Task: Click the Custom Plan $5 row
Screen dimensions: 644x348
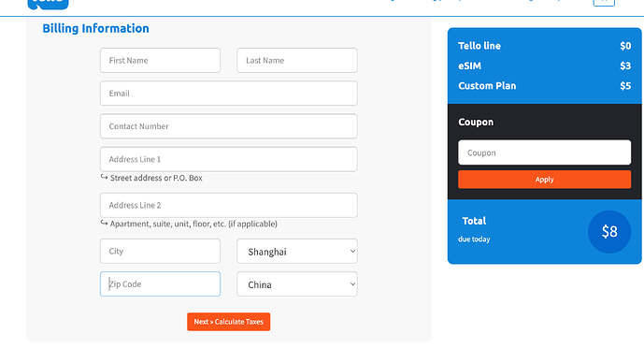Action: point(545,86)
